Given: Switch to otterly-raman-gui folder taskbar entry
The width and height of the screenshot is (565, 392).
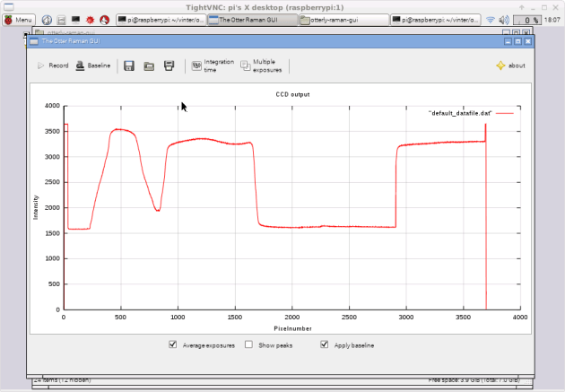Looking at the screenshot, I should [343, 20].
